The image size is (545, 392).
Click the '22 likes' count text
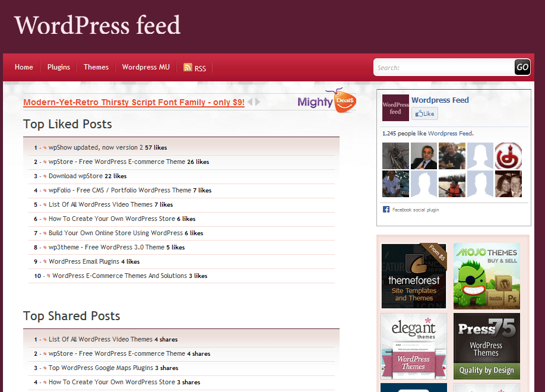[115, 176]
